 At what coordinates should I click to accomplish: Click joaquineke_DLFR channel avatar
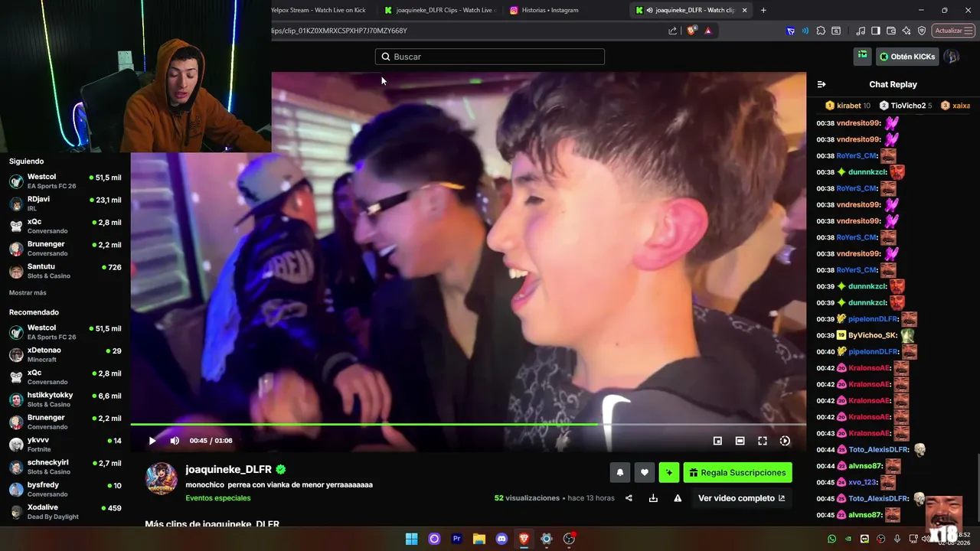click(x=162, y=479)
